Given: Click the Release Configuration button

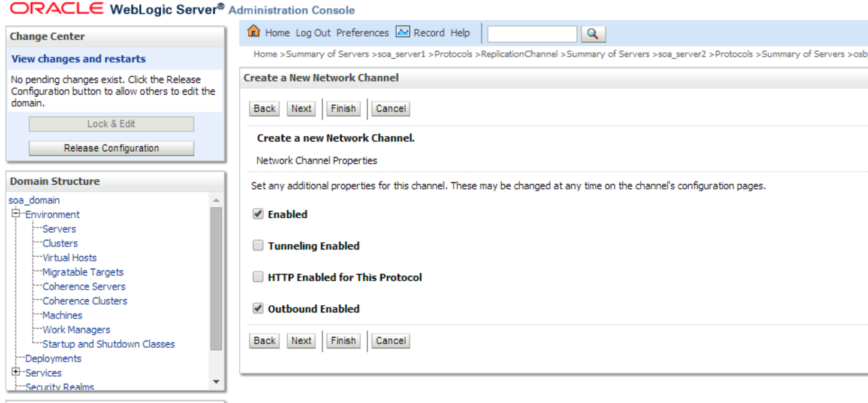Looking at the screenshot, I should 111,148.
